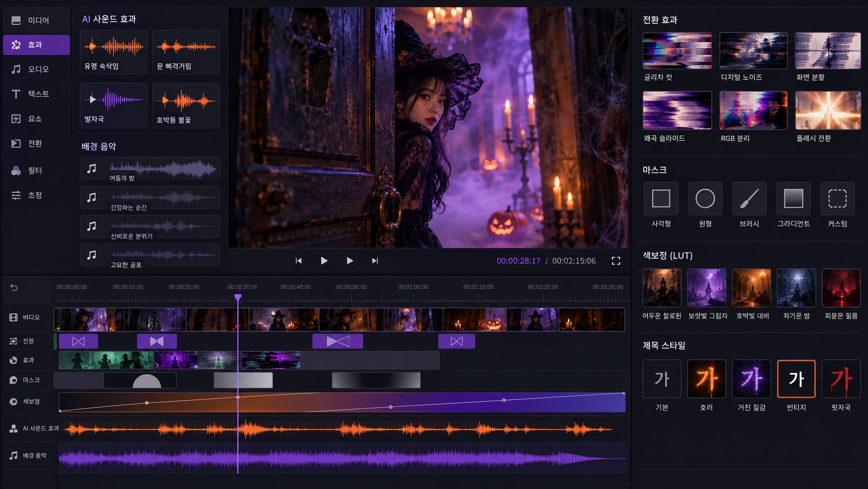Choose the 긴장하는 순간 background track
Viewport: 868px width, 489px height.
coord(150,198)
